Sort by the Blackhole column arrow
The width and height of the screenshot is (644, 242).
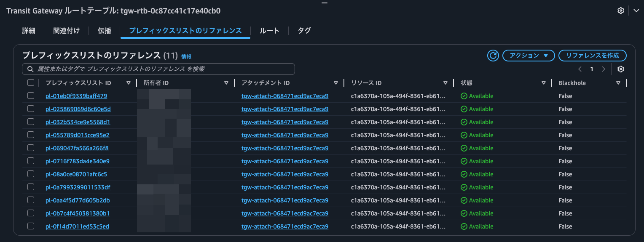[x=618, y=83]
